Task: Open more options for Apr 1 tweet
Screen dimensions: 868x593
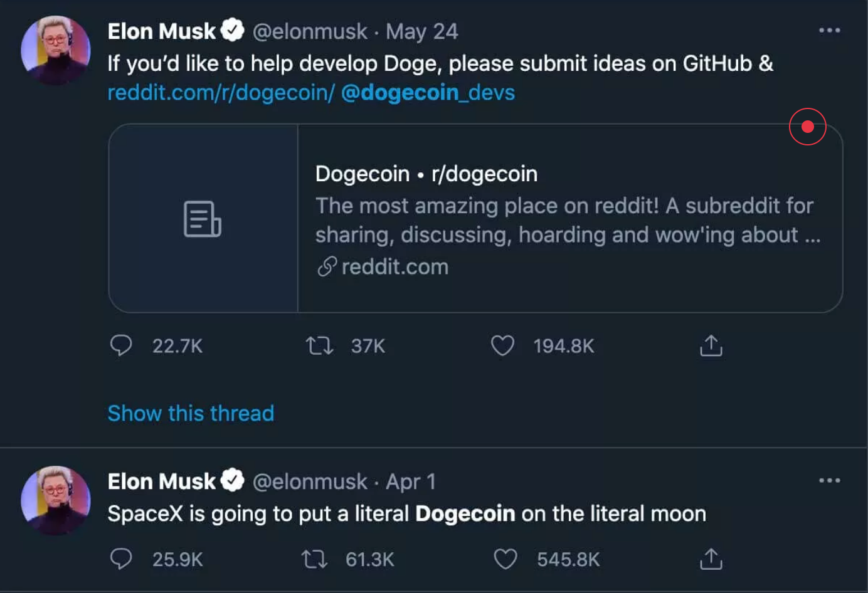Action: [x=829, y=480]
